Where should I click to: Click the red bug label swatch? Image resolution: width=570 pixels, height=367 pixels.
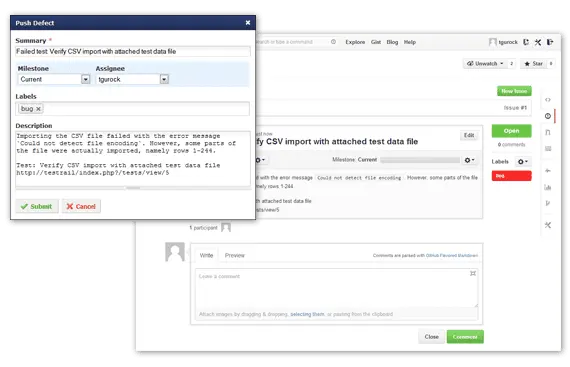pos(511,176)
